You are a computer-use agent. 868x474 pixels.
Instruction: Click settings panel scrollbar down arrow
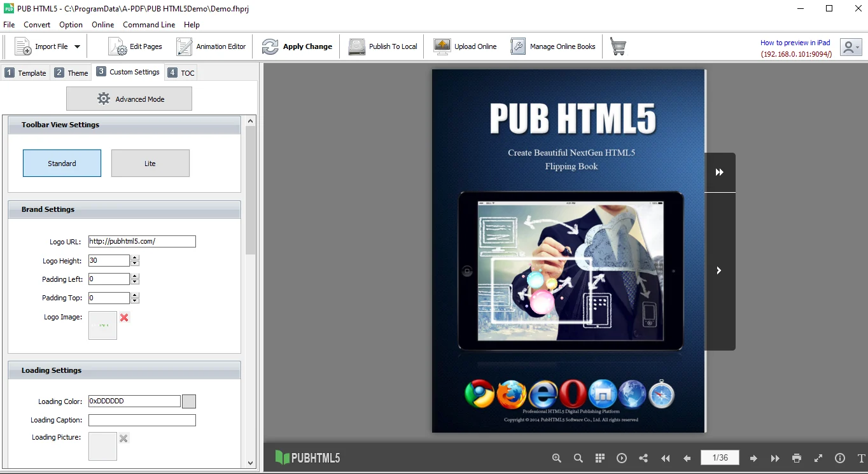click(250, 463)
